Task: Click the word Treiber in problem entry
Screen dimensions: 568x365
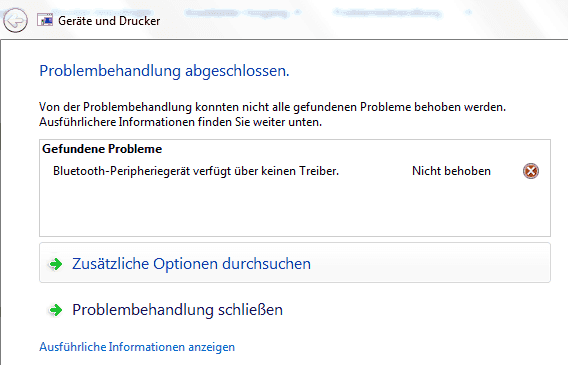Action: [319, 171]
